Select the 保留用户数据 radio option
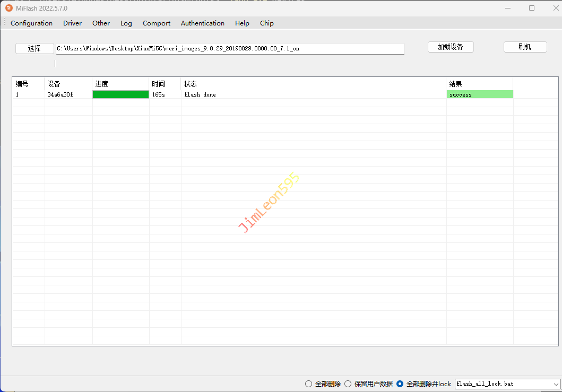This screenshot has width=562, height=392. click(x=348, y=384)
